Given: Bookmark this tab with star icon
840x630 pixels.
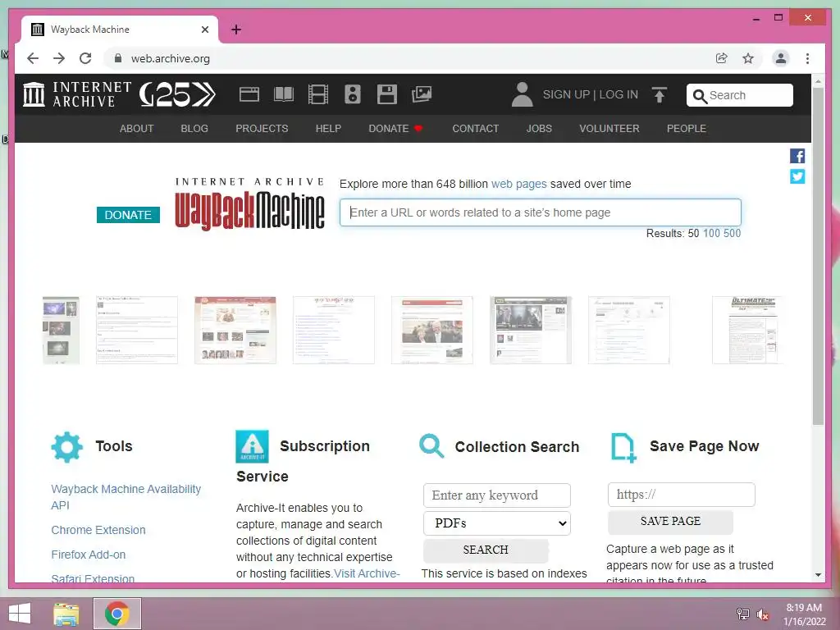Looking at the screenshot, I should (x=748, y=58).
